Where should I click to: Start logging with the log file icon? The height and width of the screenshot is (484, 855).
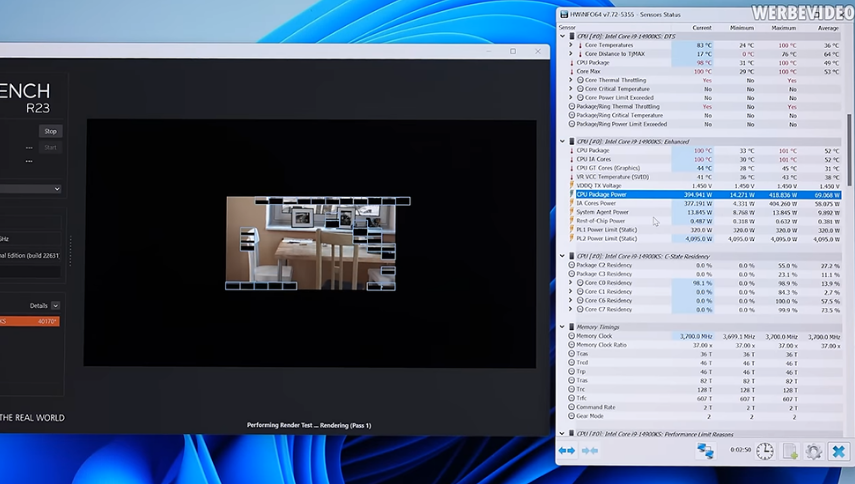[789, 452]
